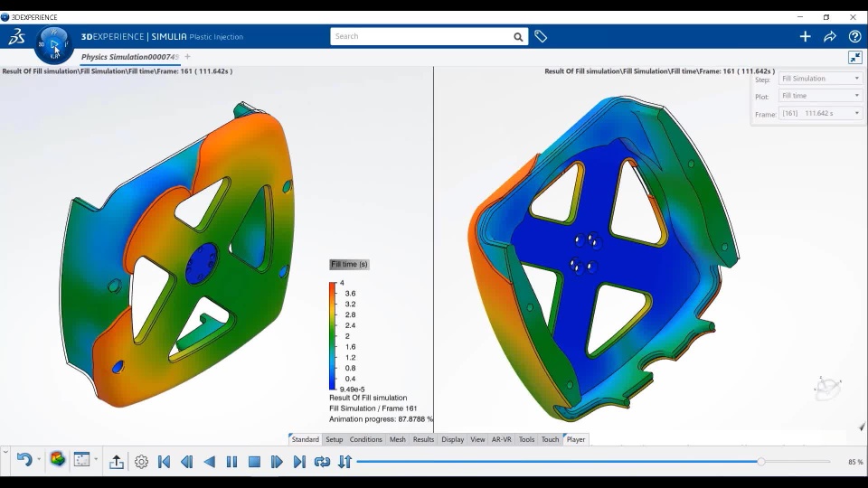This screenshot has height=488, width=868.
Task: Expand the window layout dropdown arrow
Action: (96, 459)
